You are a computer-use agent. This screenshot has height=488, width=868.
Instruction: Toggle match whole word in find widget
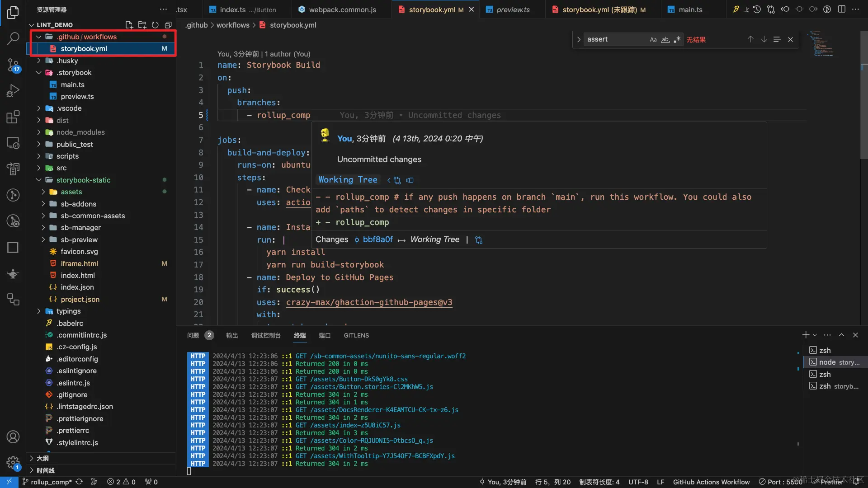point(665,39)
